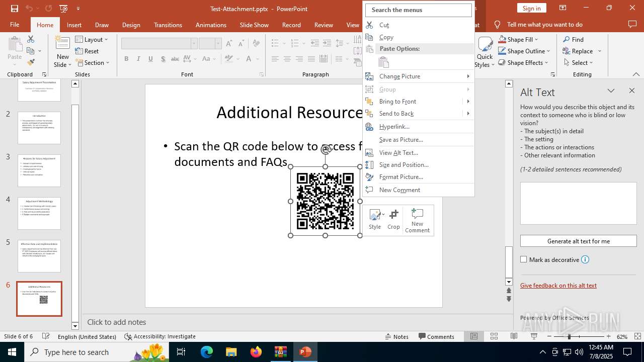This screenshot has height=362, width=644.
Task: Click Give feedback on this alt text link
Action: (558, 285)
